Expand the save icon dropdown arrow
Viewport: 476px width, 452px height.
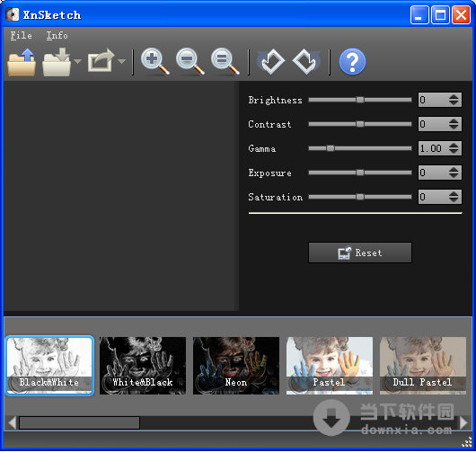pyautogui.click(x=78, y=61)
